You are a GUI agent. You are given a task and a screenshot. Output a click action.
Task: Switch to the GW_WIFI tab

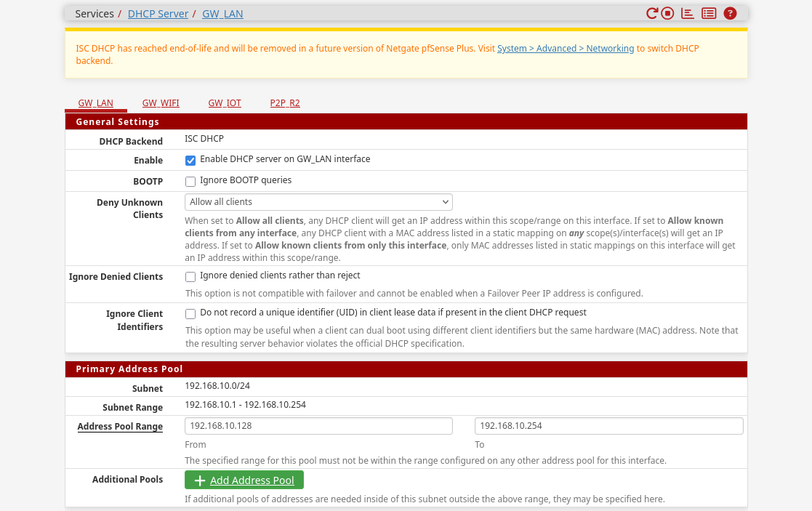(161, 103)
